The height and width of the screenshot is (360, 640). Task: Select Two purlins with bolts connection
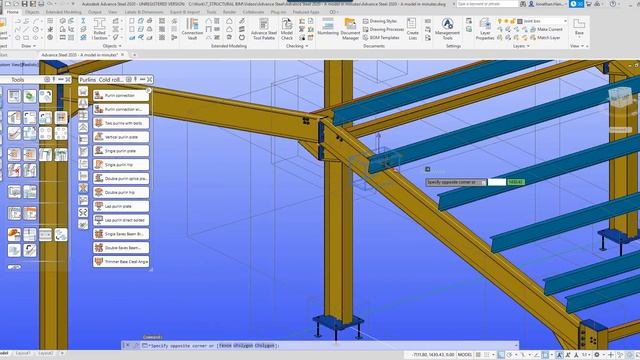(x=121, y=123)
